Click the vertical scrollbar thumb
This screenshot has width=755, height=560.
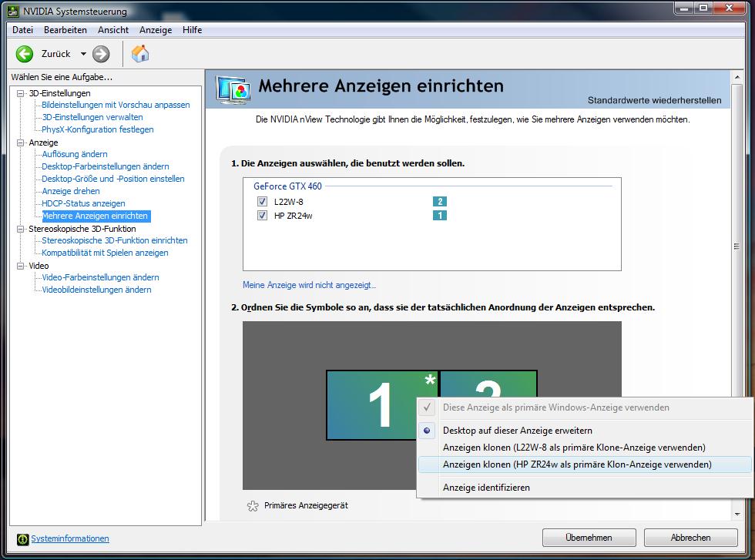[737, 246]
